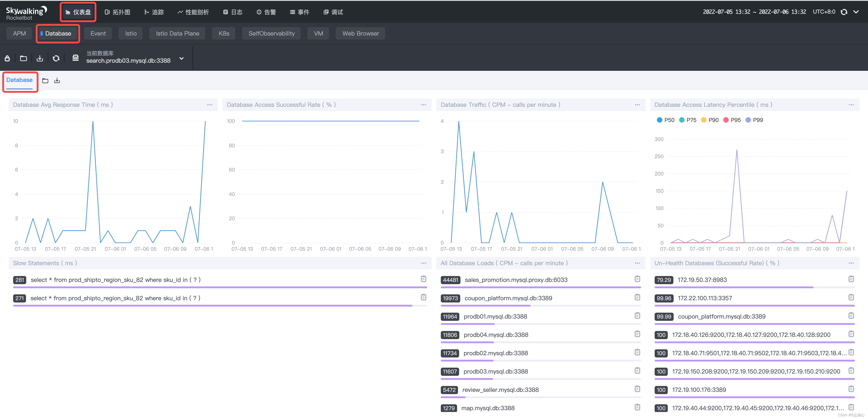Click the 44481 value badge

[450, 280]
